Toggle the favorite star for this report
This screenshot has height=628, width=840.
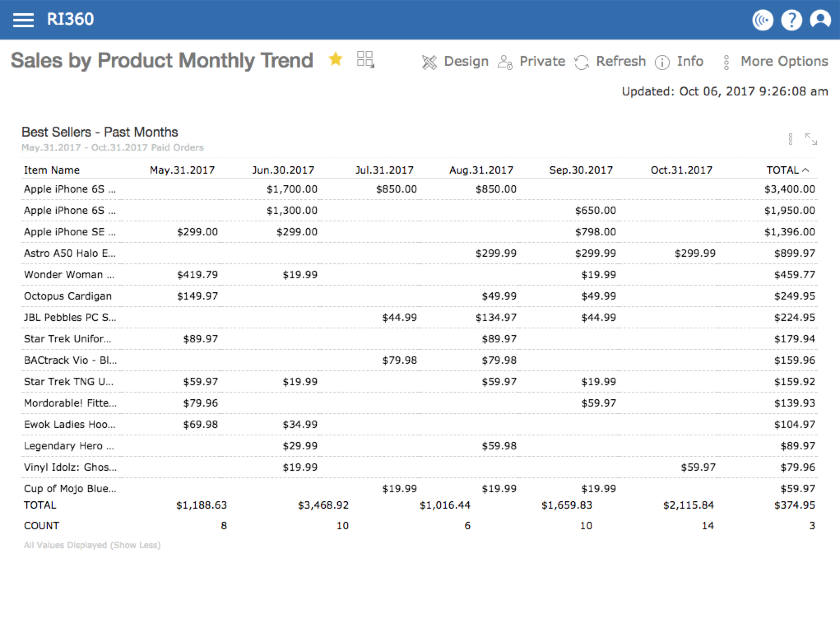(x=336, y=60)
